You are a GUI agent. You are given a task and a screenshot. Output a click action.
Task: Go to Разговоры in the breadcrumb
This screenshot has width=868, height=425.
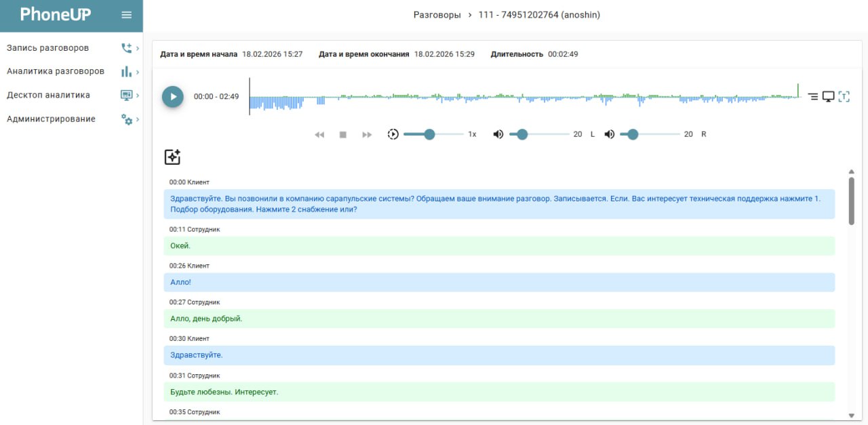[437, 15]
